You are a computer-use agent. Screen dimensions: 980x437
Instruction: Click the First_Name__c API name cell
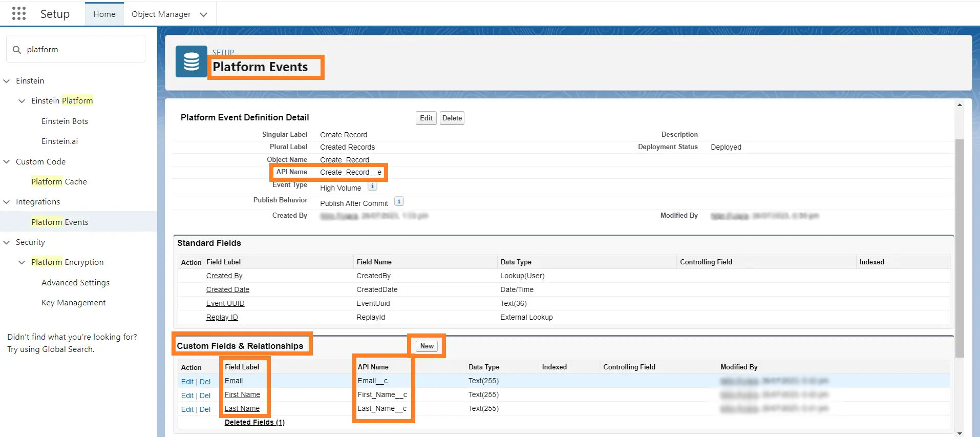pyautogui.click(x=382, y=395)
